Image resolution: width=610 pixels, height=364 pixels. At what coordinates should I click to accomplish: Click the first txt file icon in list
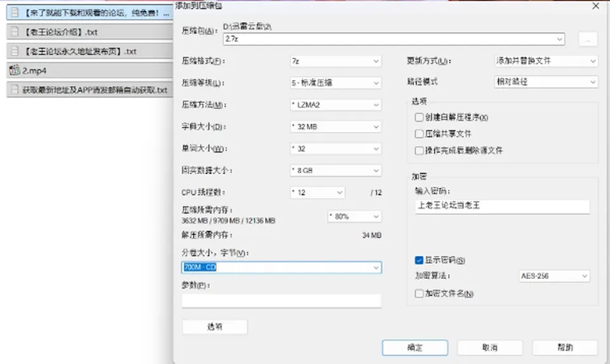tap(15, 13)
